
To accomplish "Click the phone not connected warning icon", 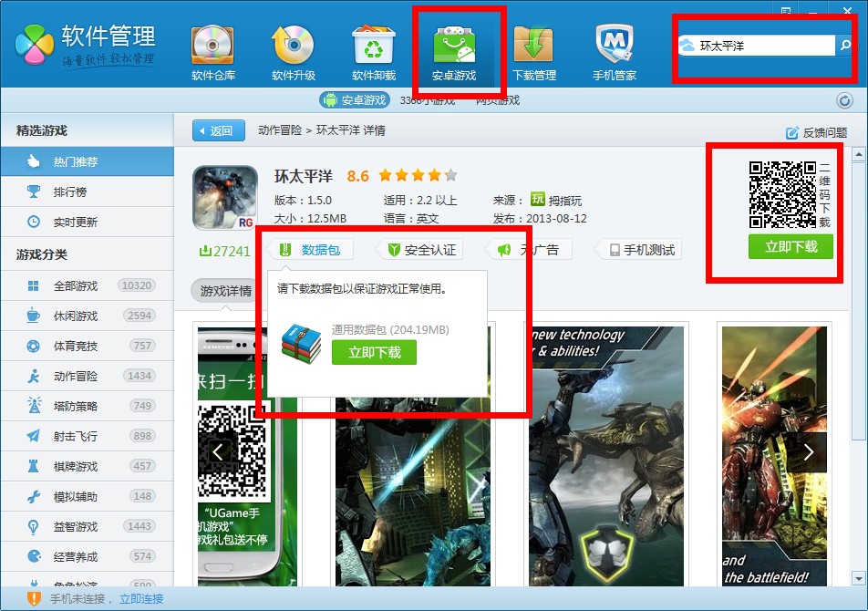I will [x=34, y=599].
